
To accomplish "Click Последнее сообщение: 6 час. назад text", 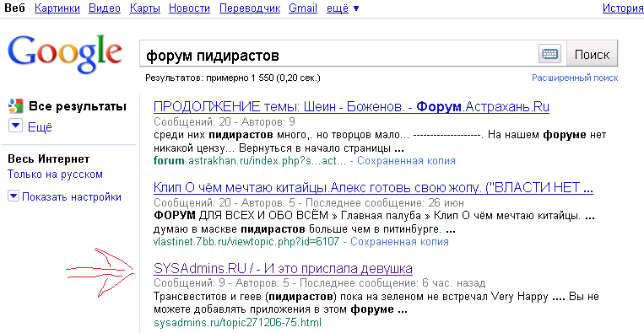I will [x=396, y=283].
